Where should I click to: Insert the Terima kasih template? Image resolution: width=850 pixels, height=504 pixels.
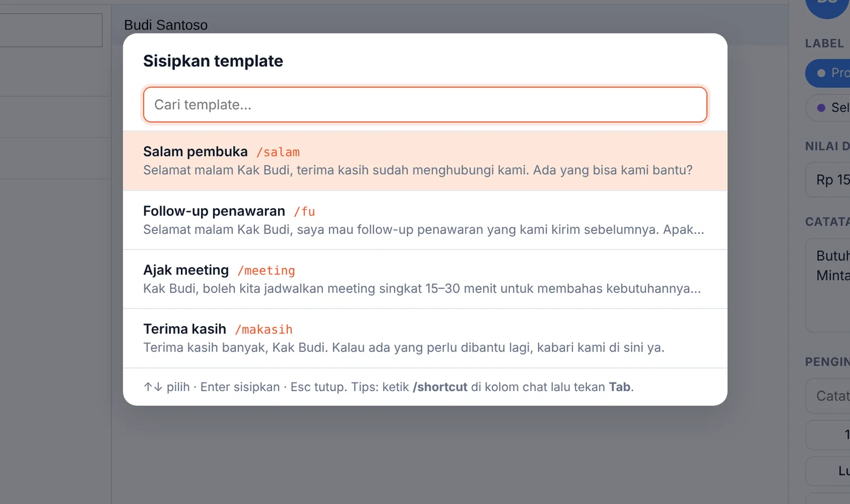click(425, 338)
